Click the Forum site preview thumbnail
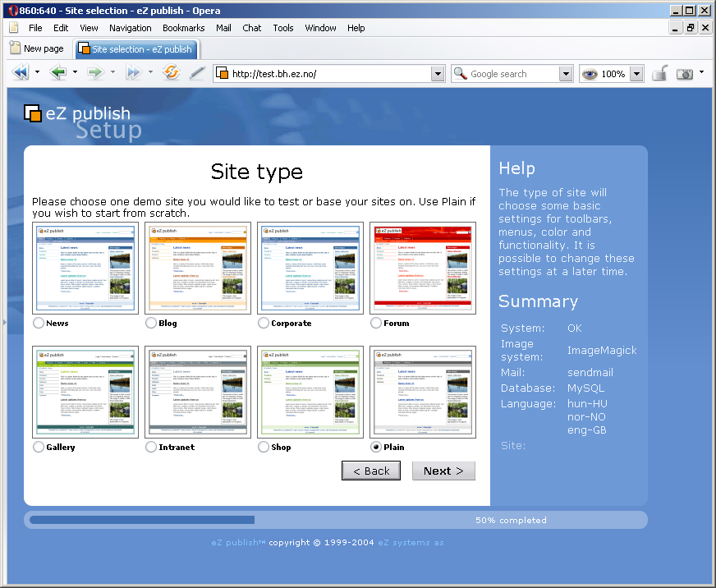Screen dimensions: 716x588 [422, 269]
